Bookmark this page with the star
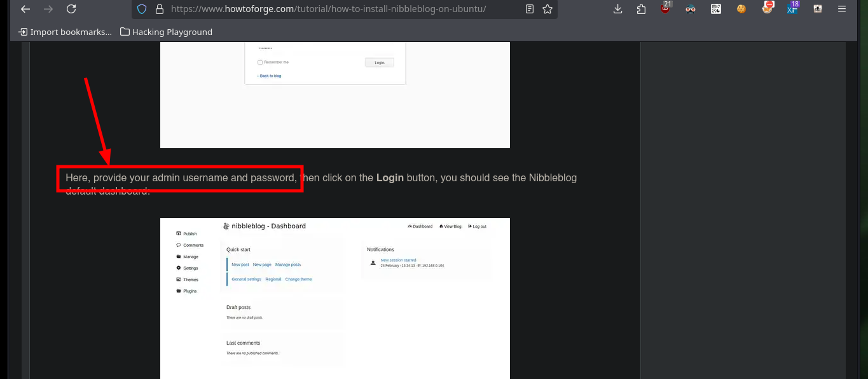Screen dimensions: 868x379 548,9
